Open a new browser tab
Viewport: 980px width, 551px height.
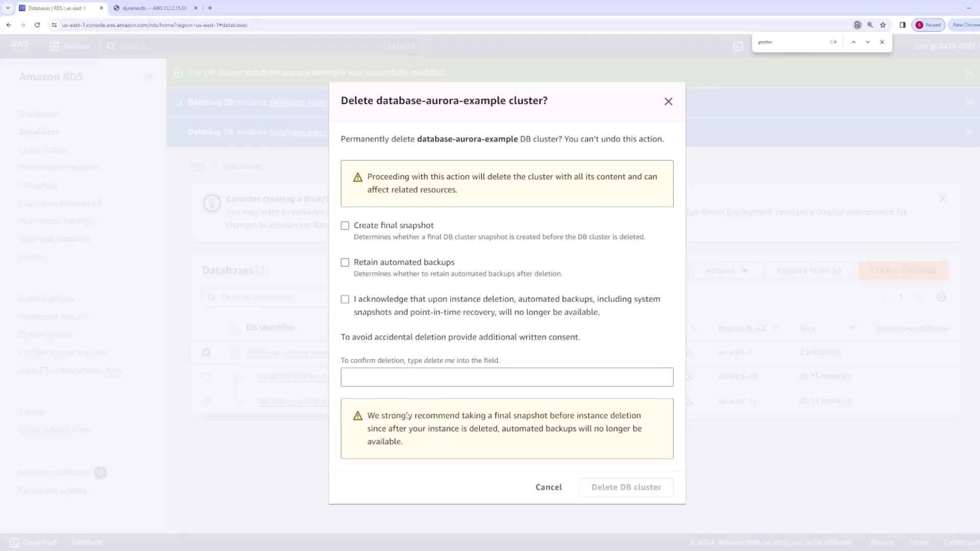[x=210, y=8]
